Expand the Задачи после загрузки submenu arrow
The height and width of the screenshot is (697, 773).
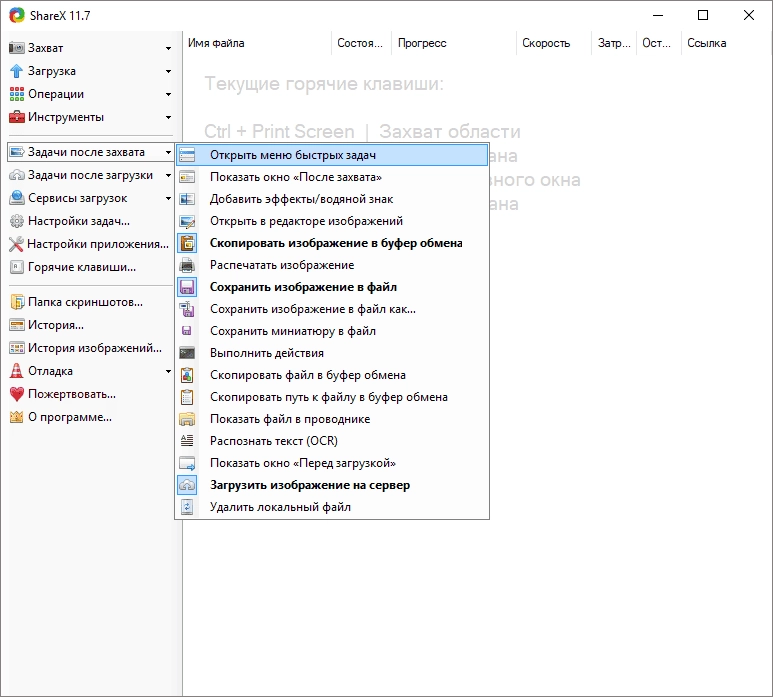pyautogui.click(x=168, y=175)
